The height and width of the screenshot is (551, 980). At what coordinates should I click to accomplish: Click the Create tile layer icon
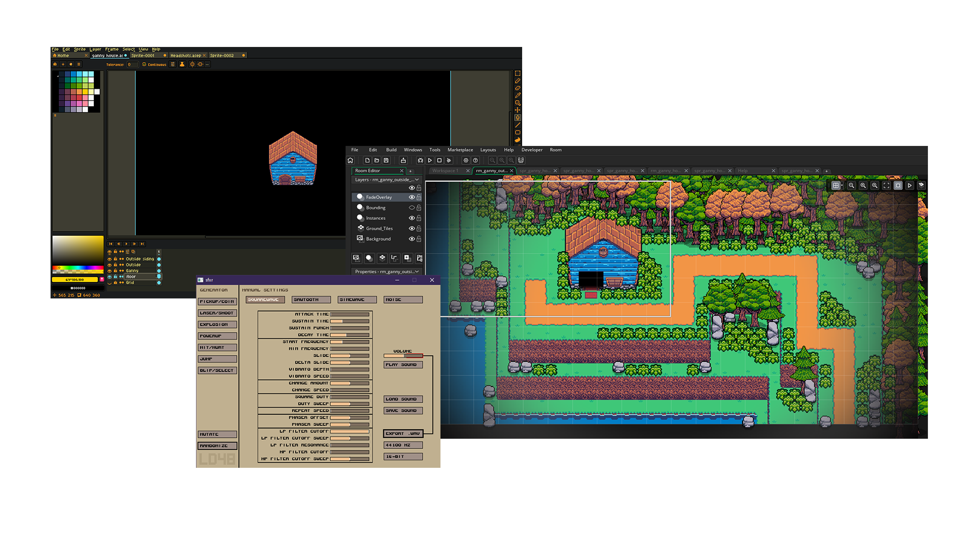pyautogui.click(x=382, y=258)
